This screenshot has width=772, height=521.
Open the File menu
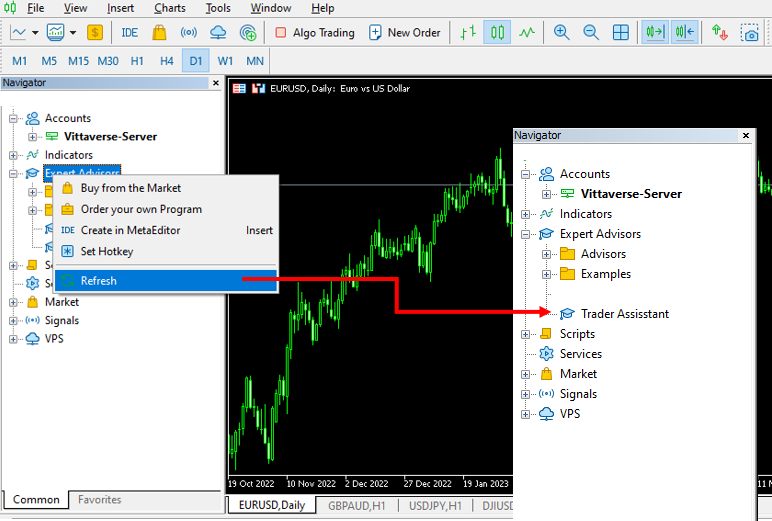point(35,8)
